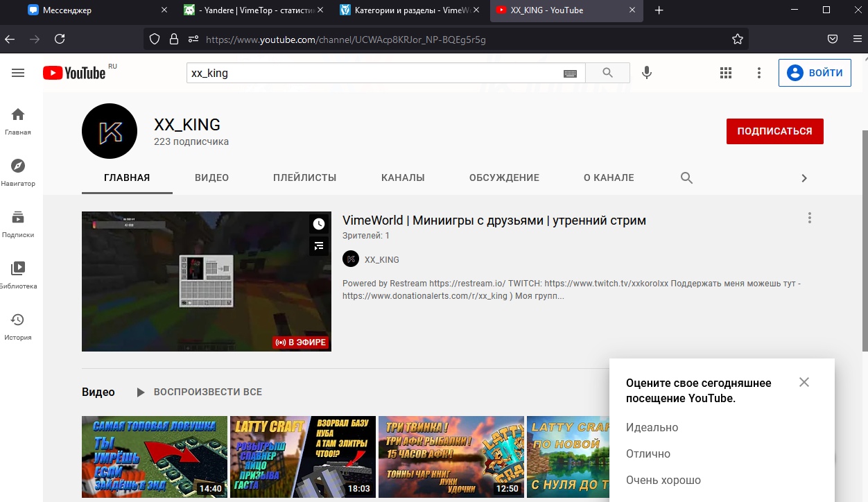
Task: Go to Navigator in sidebar
Action: pos(18,172)
